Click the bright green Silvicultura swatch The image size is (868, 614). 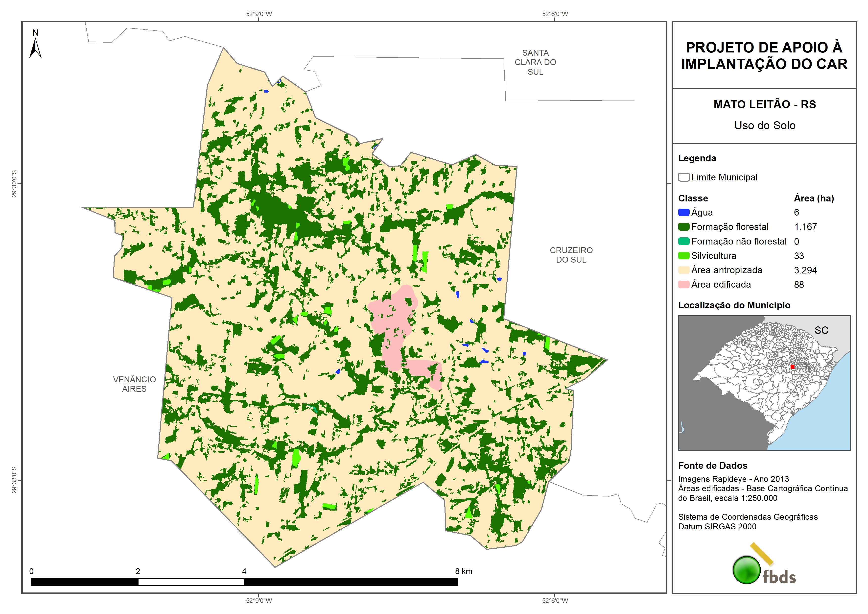point(683,256)
